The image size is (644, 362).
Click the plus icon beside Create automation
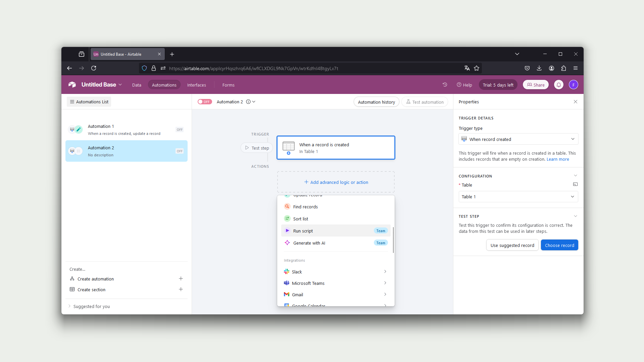click(181, 279)
